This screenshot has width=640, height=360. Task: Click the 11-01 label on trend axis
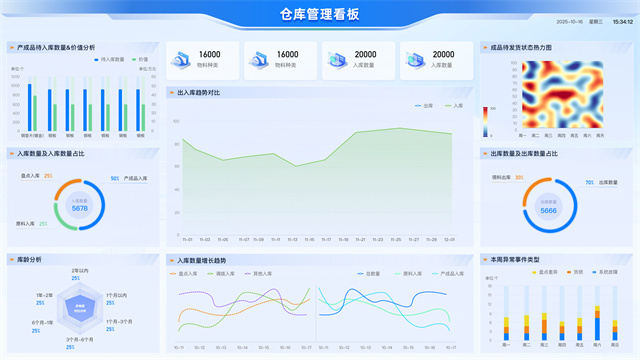(187, 240)
